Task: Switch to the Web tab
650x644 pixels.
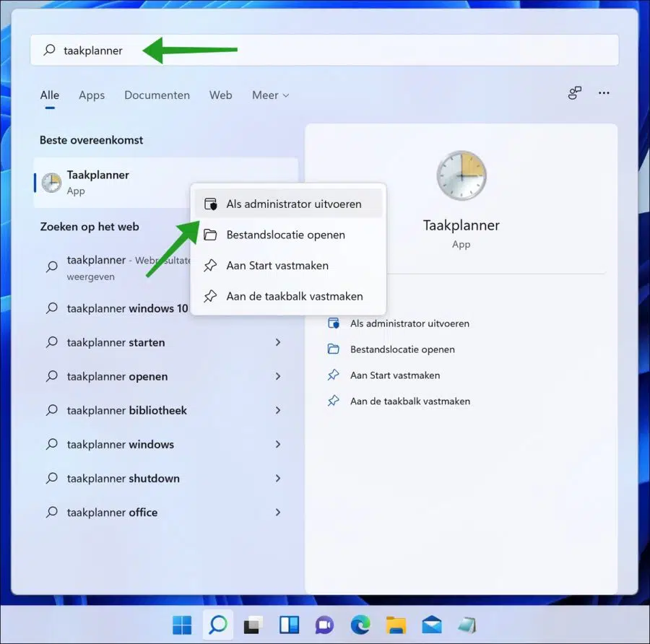Action: click(220, 95)
